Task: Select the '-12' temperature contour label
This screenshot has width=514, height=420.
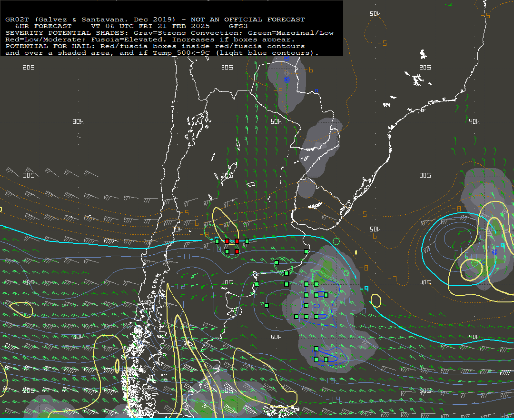Action: tap(178, 286)
